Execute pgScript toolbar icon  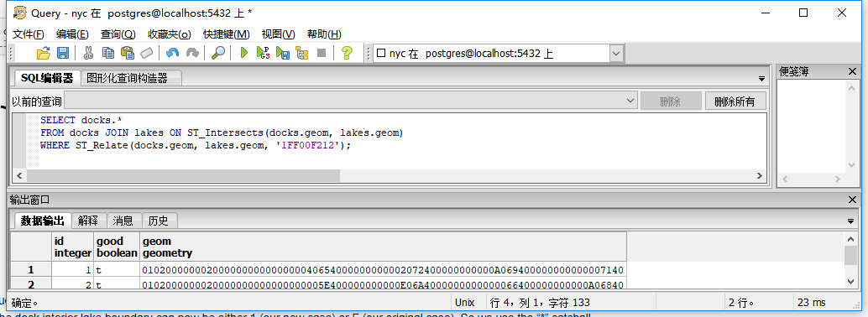263,53
